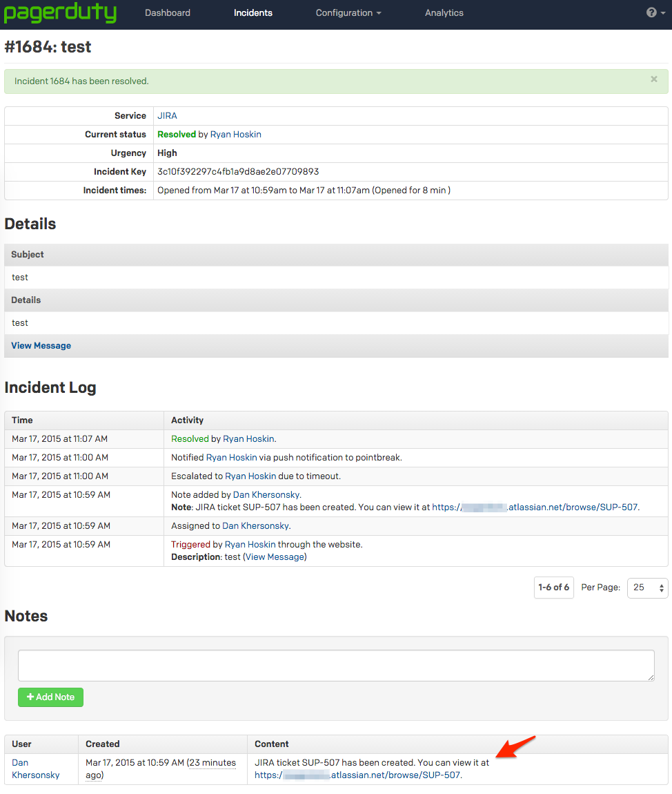The width and height of the screenshot is (672, 794).
Task: Open Dan Khersonsky in Note added entry
Action: tap(266, 495)
